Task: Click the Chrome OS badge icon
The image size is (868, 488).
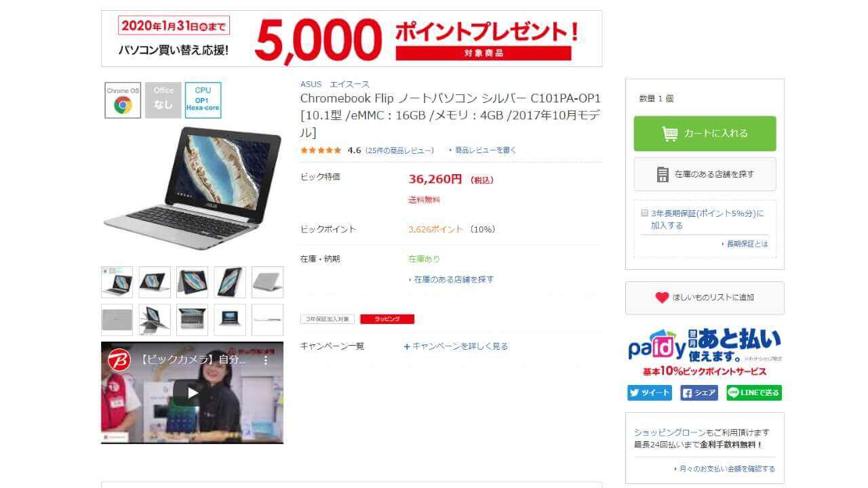Action: [123, 100]
